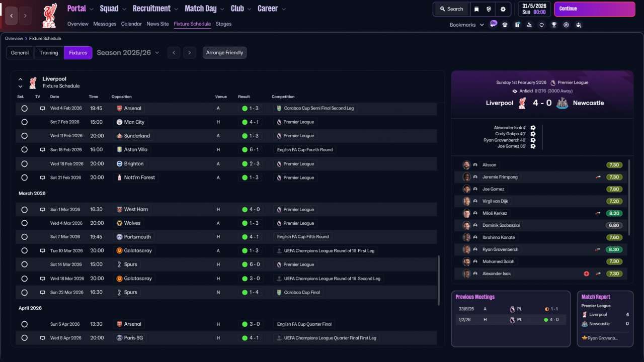Click the Continue button
Image resolution: width=644 pixels, height=362 pixels.
594,9
